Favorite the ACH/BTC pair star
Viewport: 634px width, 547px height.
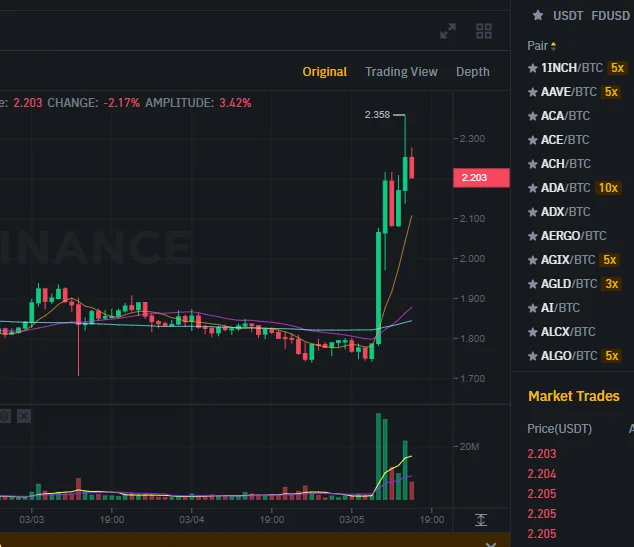click(x=533, y=164)
